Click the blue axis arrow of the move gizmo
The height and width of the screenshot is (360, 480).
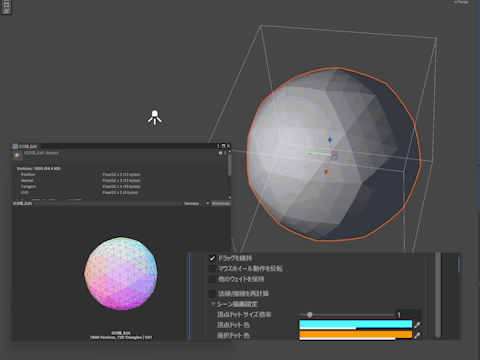(x=330, y=139)
